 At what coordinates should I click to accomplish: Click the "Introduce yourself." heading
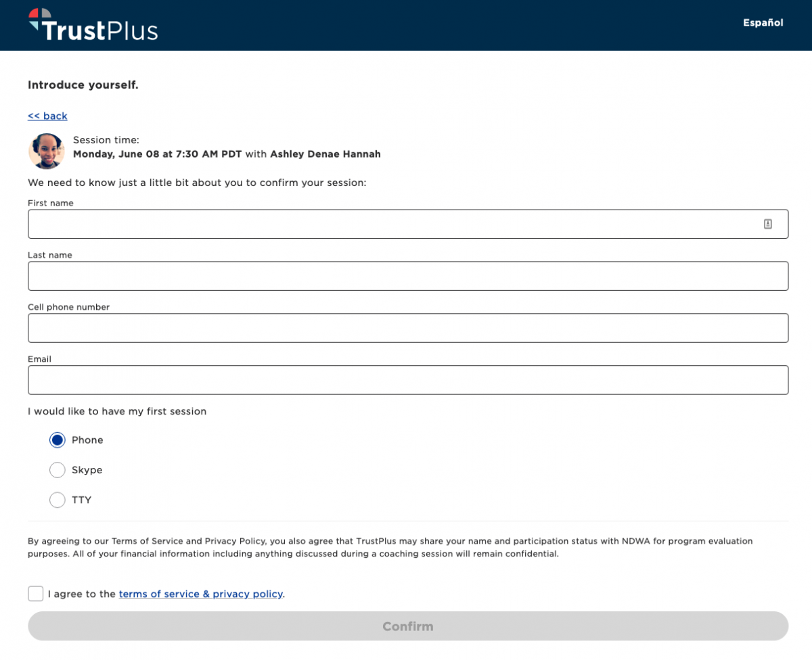(x=83, y=85)
